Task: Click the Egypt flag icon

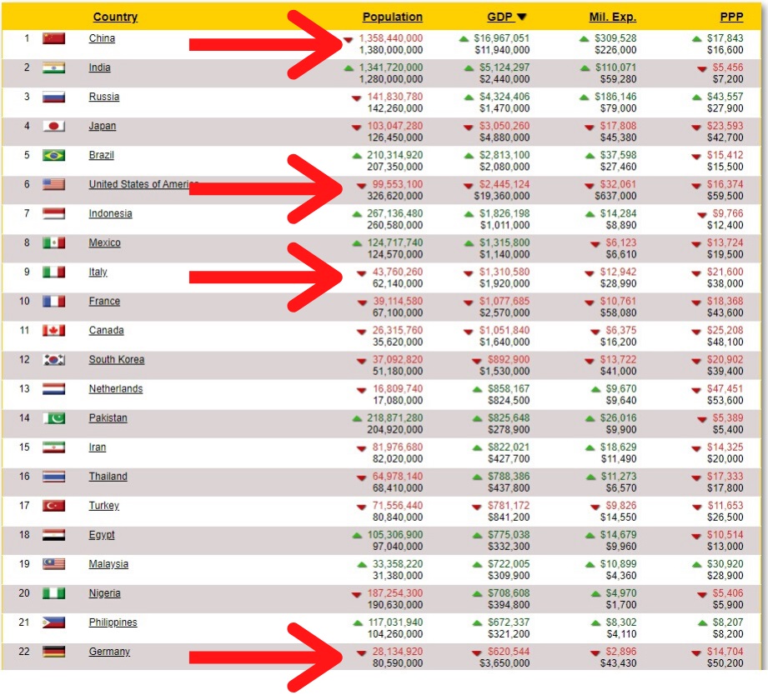Action: [x=53, y=535]
